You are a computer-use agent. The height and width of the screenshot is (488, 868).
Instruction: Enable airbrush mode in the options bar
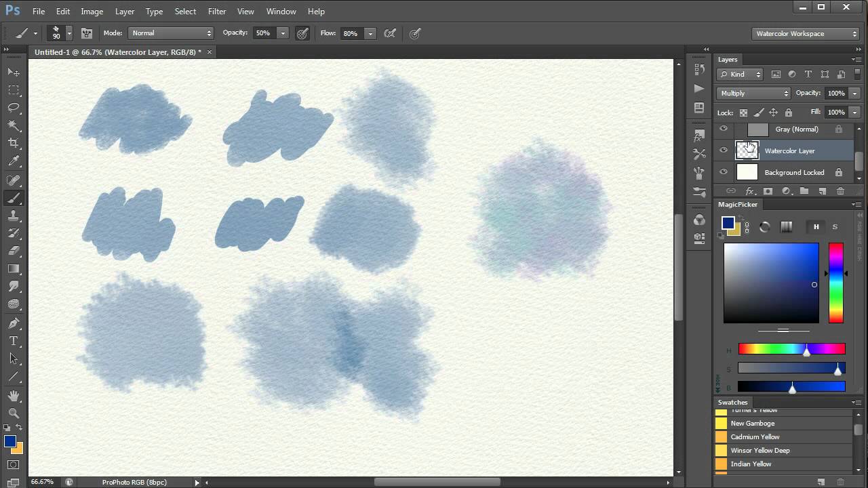pos(390,33)
